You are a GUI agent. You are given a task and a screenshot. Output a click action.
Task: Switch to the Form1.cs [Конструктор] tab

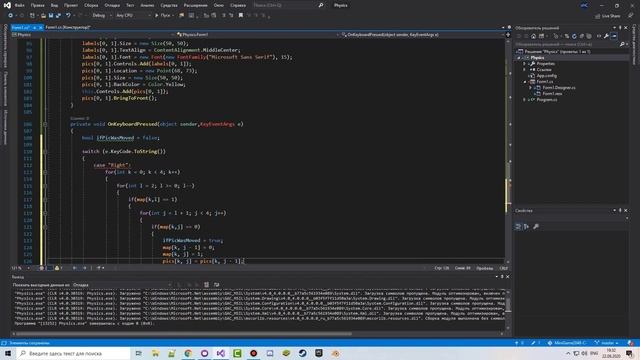point(68,27)
